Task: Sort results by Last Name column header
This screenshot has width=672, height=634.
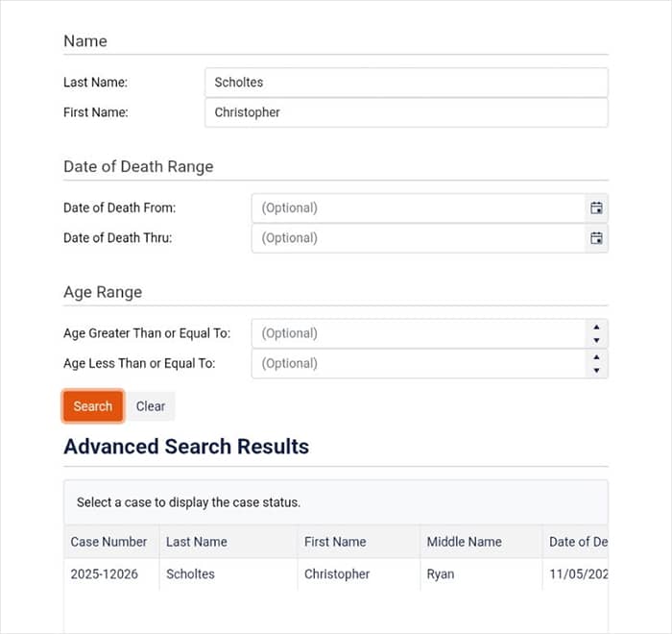Action: (x=197, y=542)
